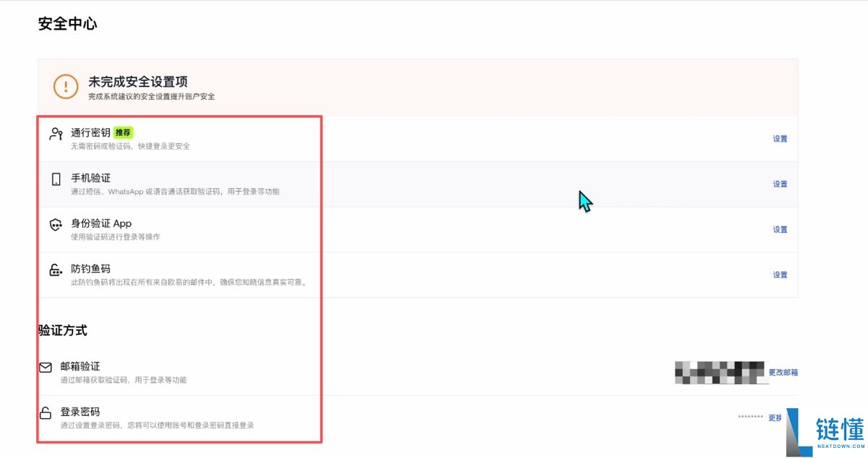Open 设置 for 身份验证 App
The width and height of the screenshot is (868, 458).
tap(780, 229)
